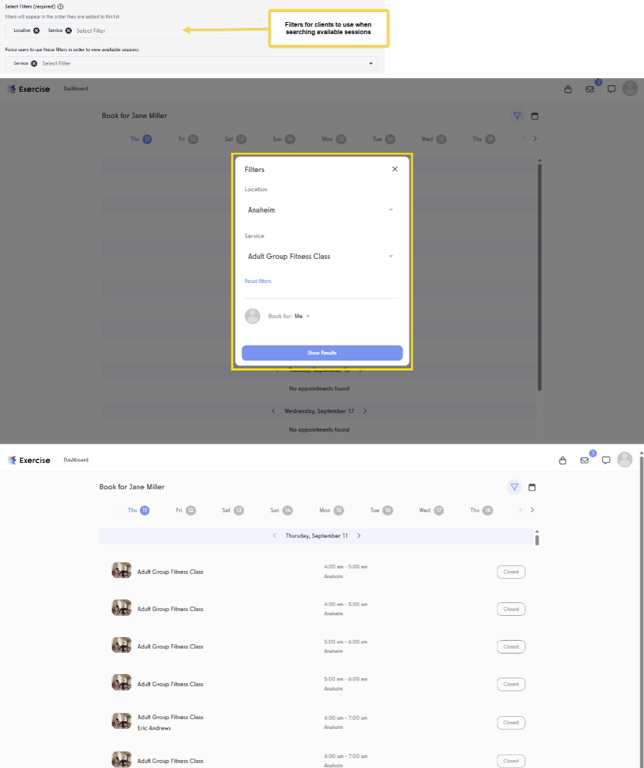Remove the Location chip from Select Filters list
The image size is (644, 768).
[36, 30]
